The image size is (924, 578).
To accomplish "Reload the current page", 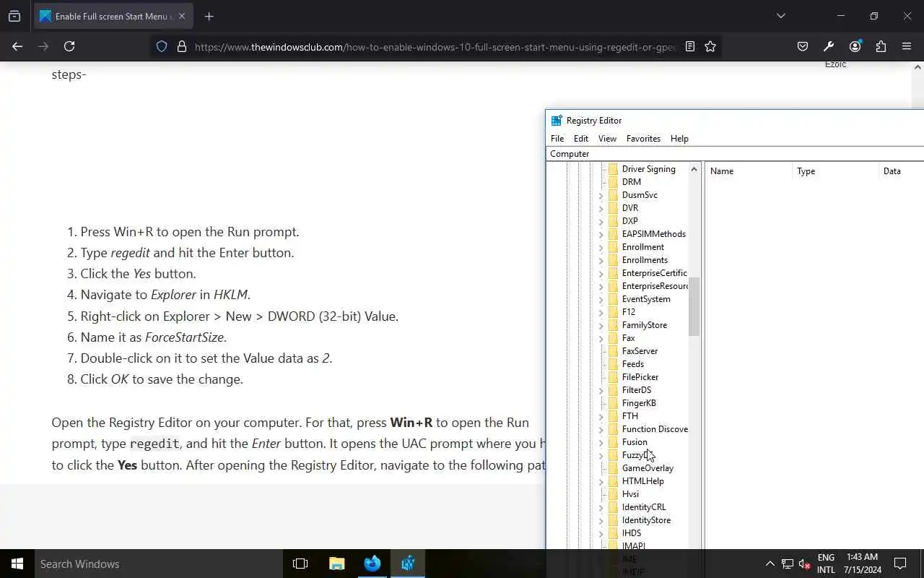I will coord(69,46).
